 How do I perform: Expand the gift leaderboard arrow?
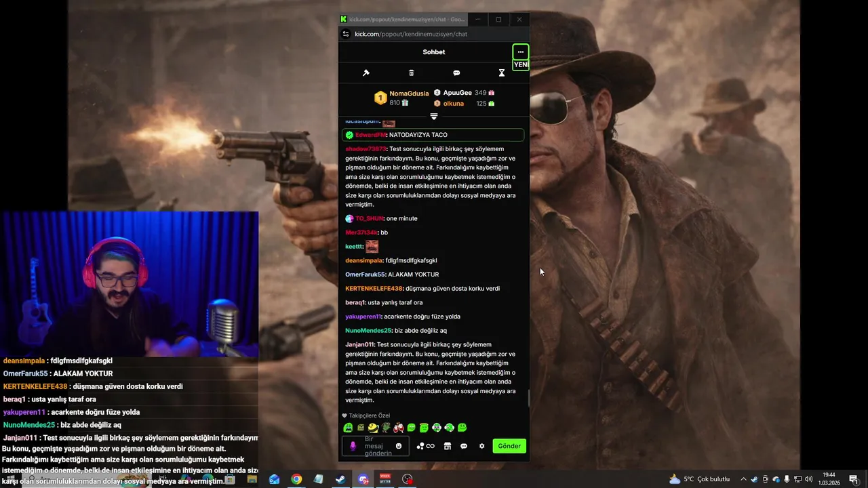[434, 117]
